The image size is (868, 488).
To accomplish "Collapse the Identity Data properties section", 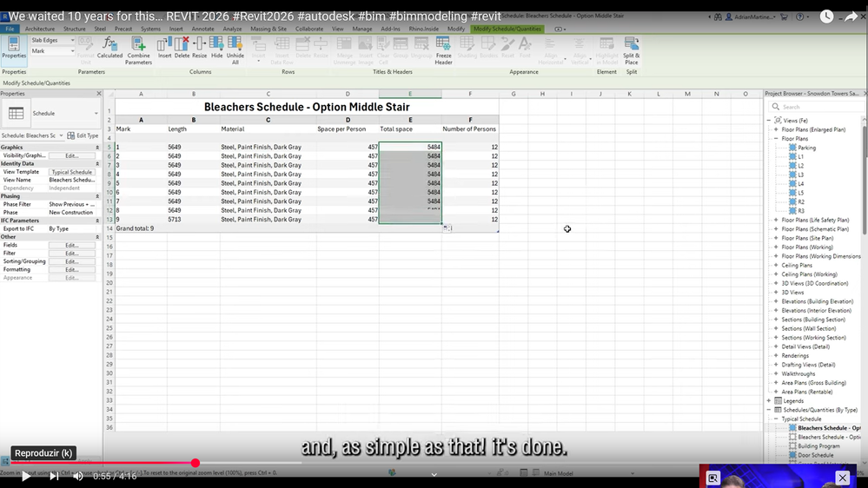I will click(x=97, y=164).
